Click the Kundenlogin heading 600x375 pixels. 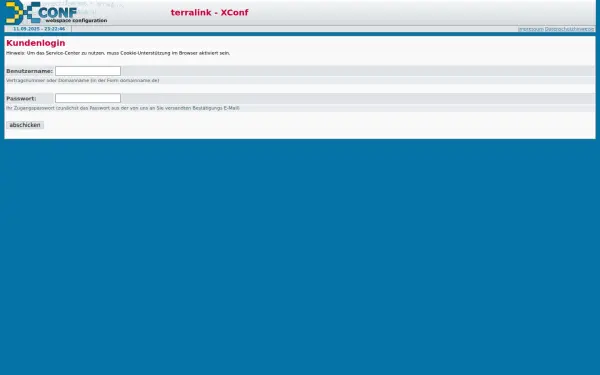[36, 43]
